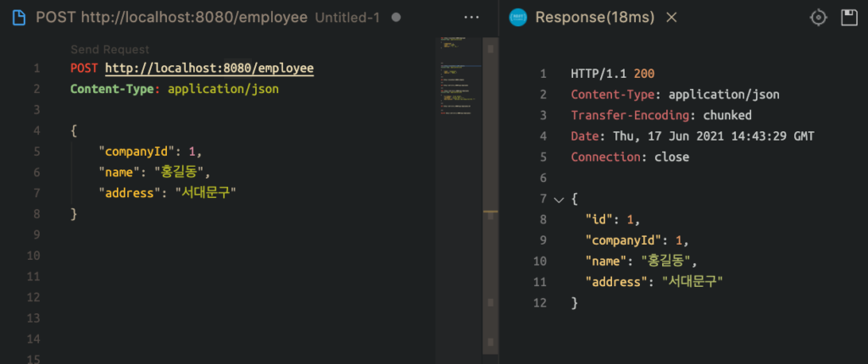Save the response with the floppy disk icon

click(848, 17)
